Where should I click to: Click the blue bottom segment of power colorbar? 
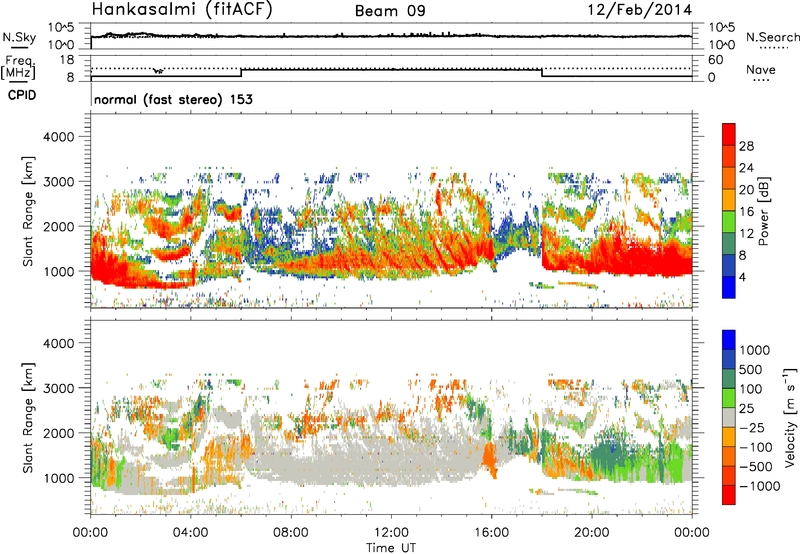[x=729, y=287]
